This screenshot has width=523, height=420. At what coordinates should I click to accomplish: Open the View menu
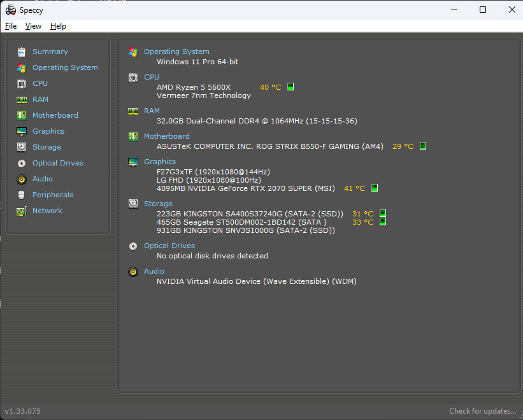(33, 26)
